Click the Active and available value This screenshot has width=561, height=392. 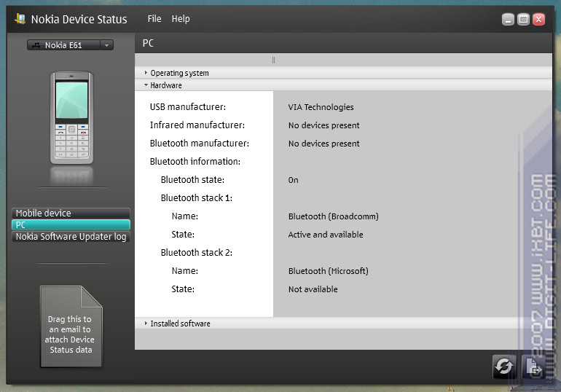326,235
